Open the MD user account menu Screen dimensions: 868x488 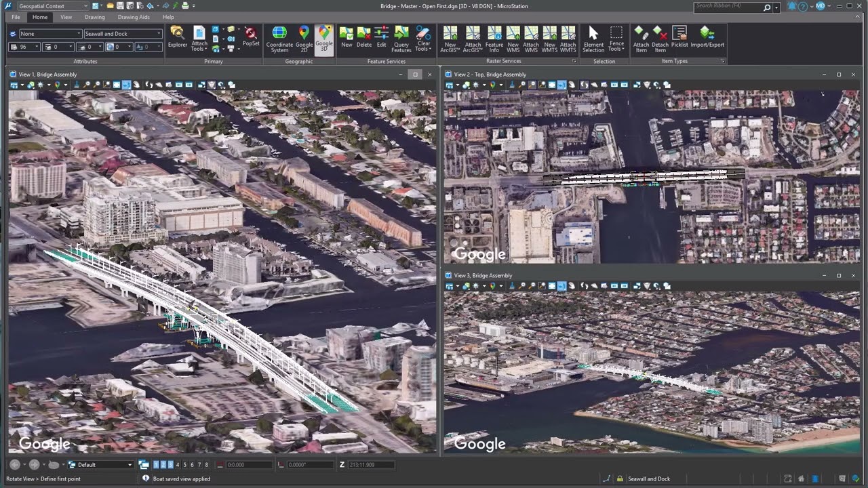pyautogui.click(x=821, y=6)
